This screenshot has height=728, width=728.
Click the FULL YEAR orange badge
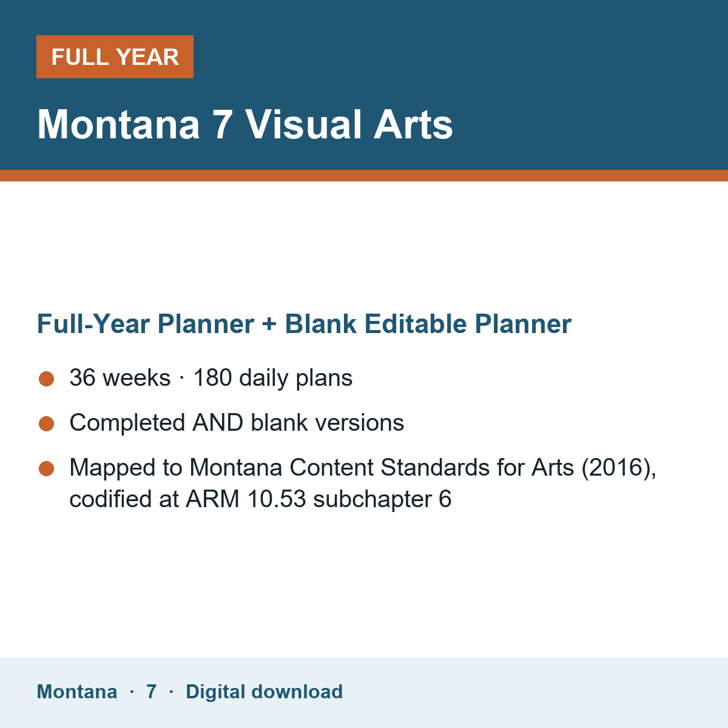pos(115,56)
